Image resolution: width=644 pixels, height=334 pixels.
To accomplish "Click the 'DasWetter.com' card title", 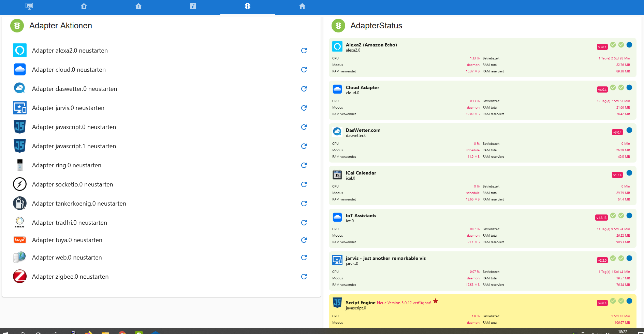I will [363, 130].
